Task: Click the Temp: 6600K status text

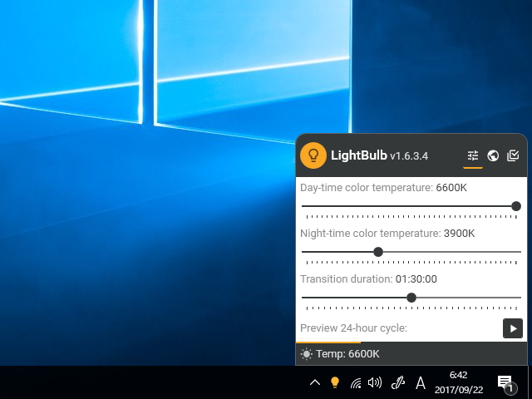Action: tap(347, 354)
